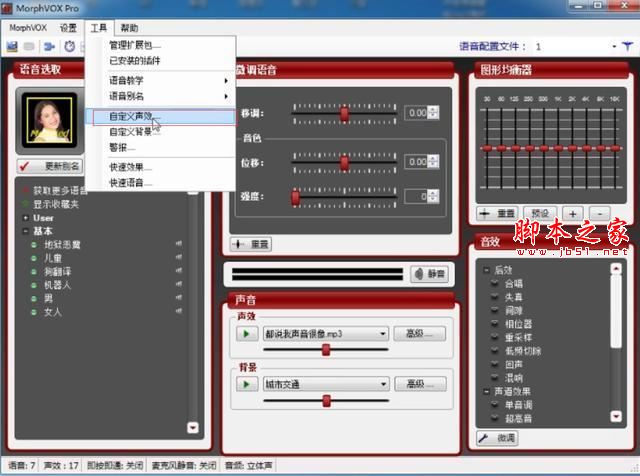
Task: Click the first MorphVOX toolbar icon
Action: point(12,47)
